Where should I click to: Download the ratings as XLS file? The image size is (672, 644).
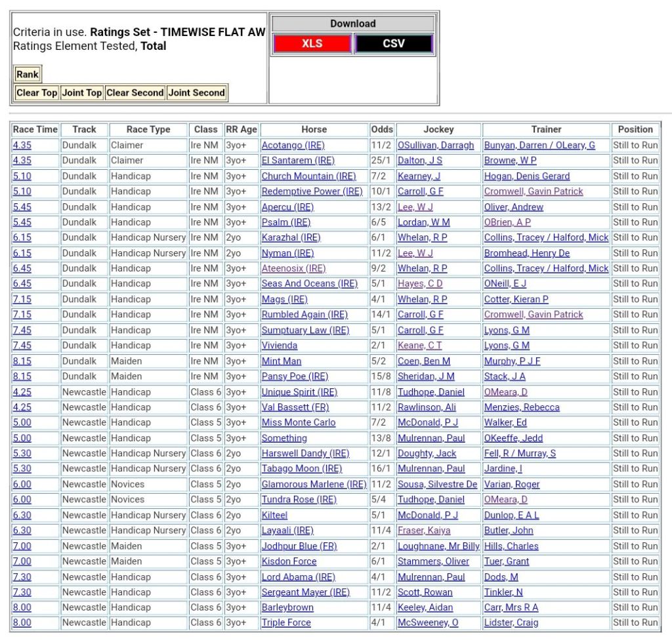pyautogui.click(x=312, y=44)
